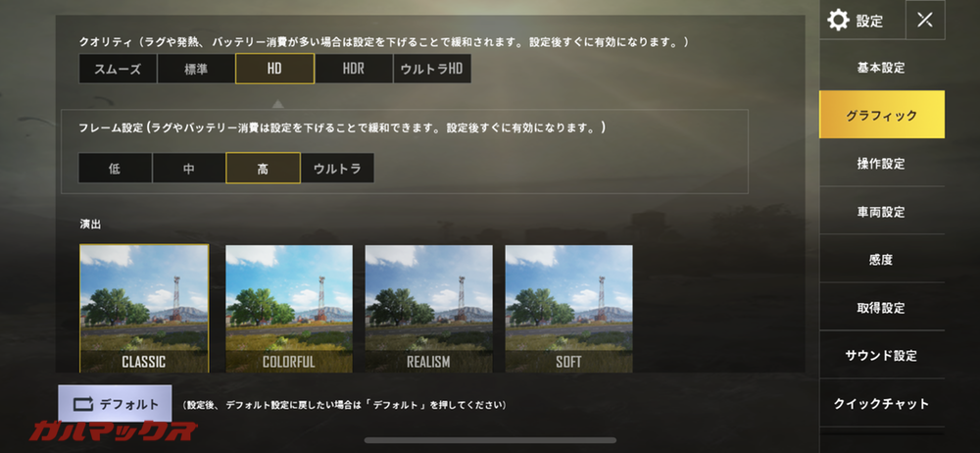Pick the REALISM style thumbnail
The width and height of the screenshot is (980, 453).
tap(429, 309)
